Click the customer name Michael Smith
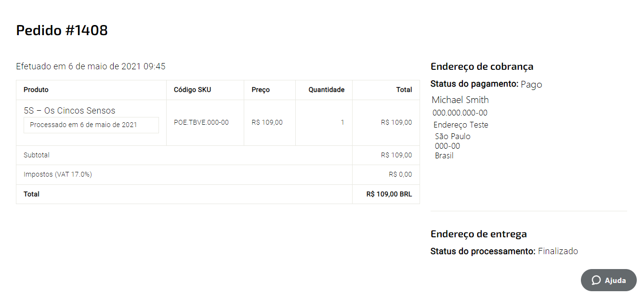This screenshot has width=644, height=296. click(460, 100)
